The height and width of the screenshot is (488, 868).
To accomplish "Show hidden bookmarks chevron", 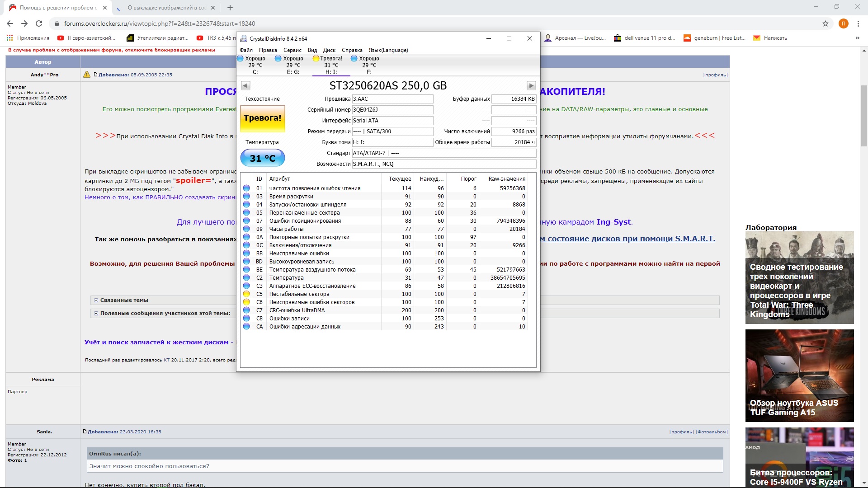I will 857,38.
